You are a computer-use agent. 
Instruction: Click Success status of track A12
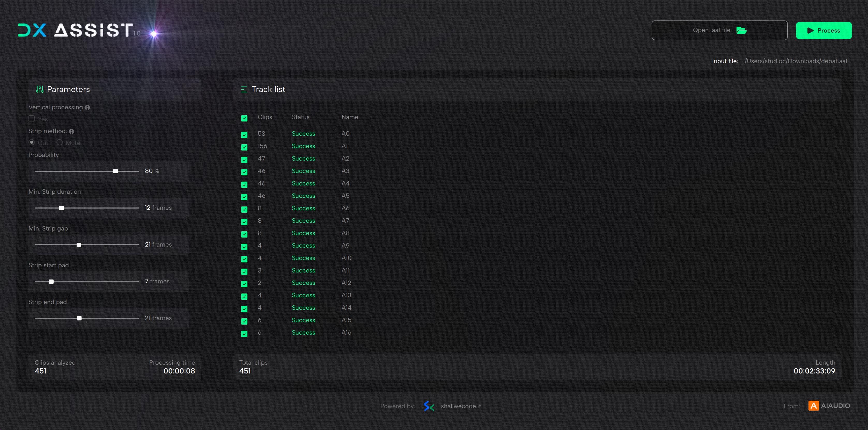point(303,283)
